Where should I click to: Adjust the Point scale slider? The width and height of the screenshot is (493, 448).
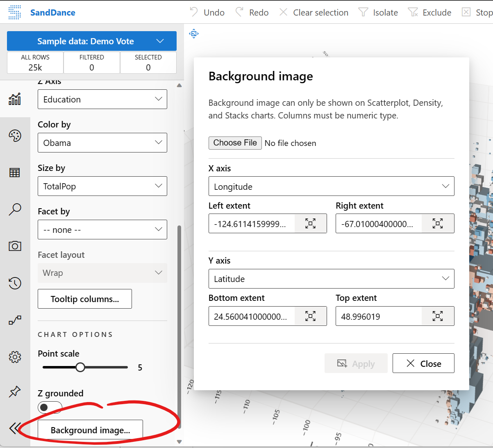coord(80,367)
